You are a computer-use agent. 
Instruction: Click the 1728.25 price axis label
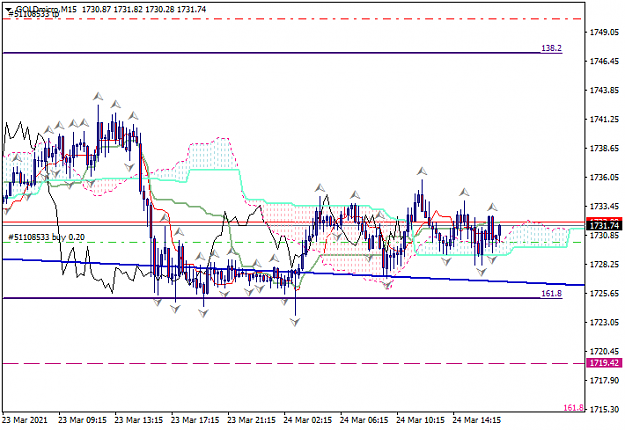coord(604,264)
